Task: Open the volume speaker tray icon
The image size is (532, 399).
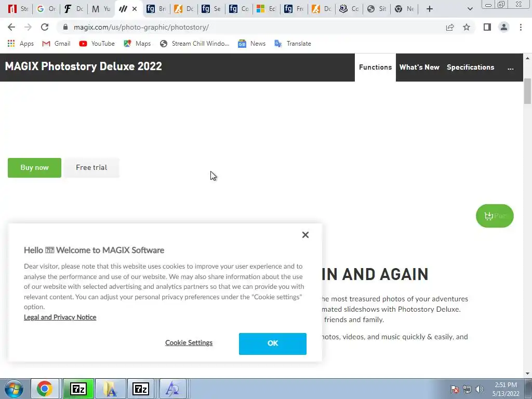Action: point(480,389)
